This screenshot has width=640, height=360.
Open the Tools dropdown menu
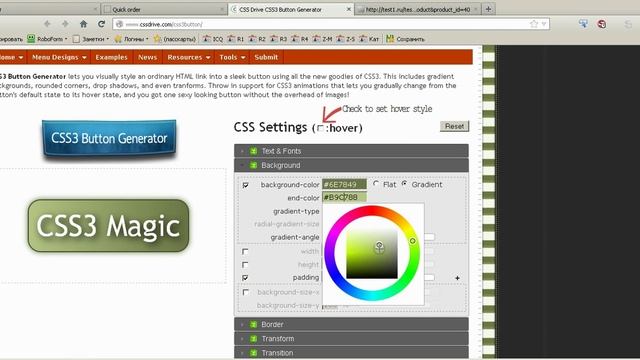pos(232,57)
